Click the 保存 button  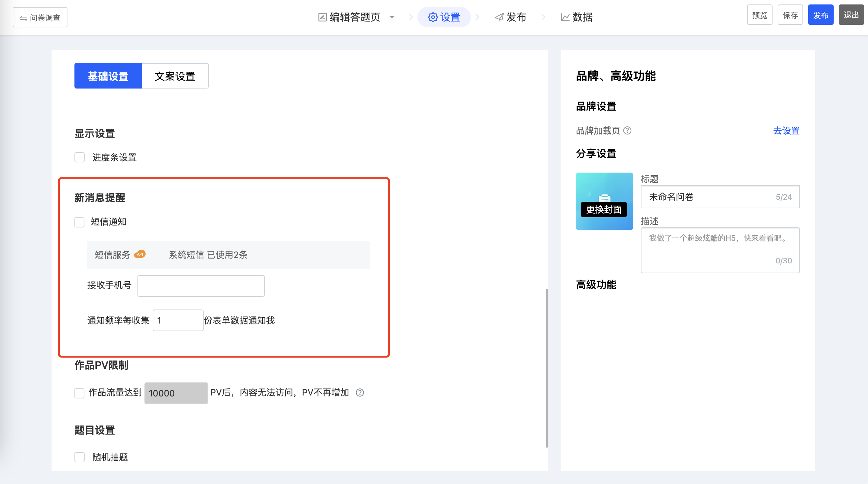790,15
